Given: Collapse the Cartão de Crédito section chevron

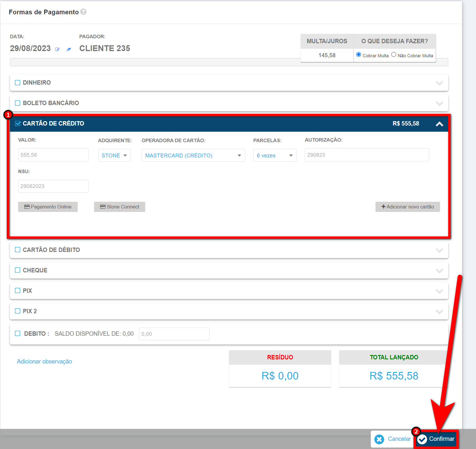Looking at the screenshot, I should pyautogui.click(x=439, y=124).
